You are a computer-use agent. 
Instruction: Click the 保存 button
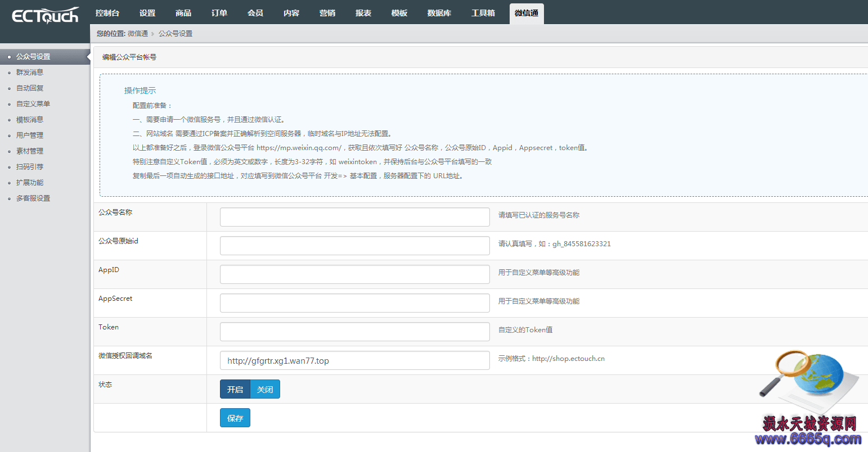(235, 418)
